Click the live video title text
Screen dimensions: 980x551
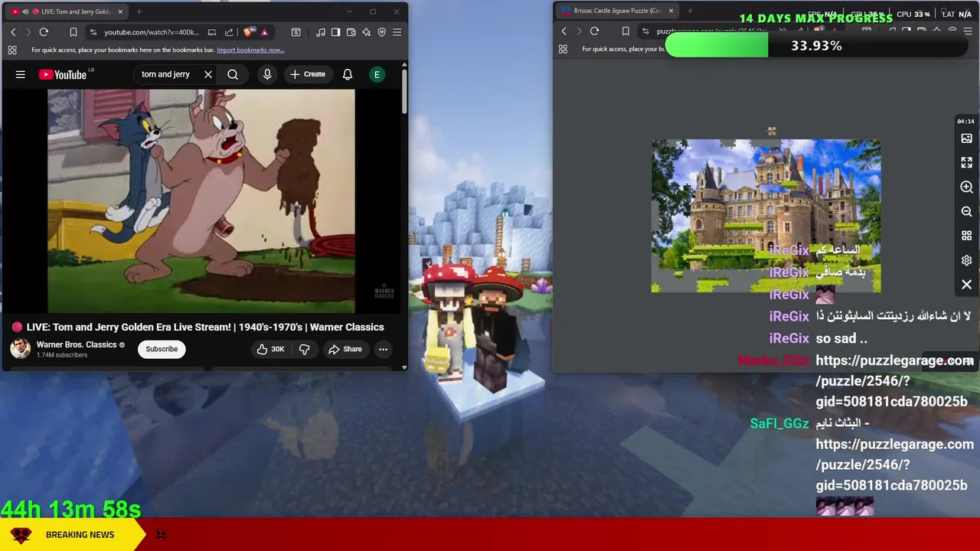tap(205, 327)
